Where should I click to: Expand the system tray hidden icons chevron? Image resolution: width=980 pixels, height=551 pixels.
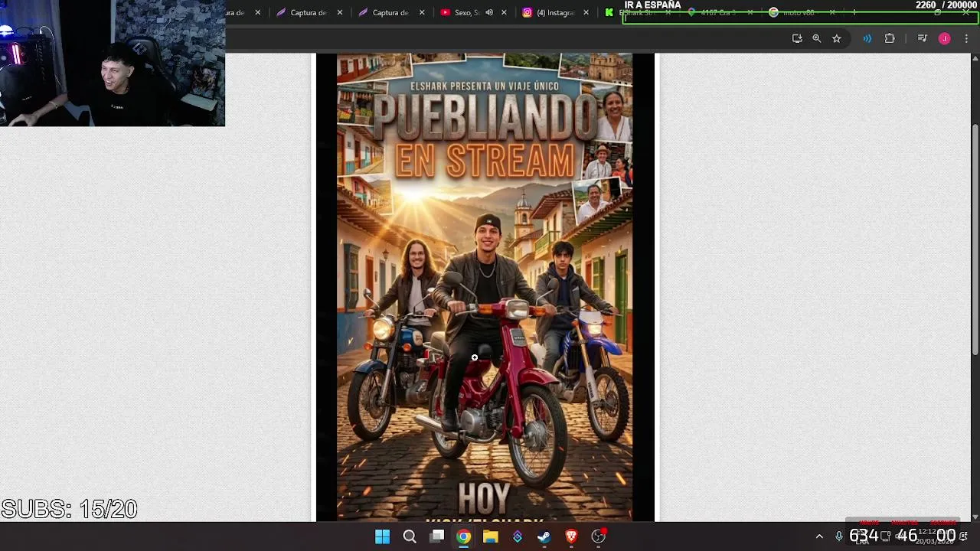click(819, 536)
